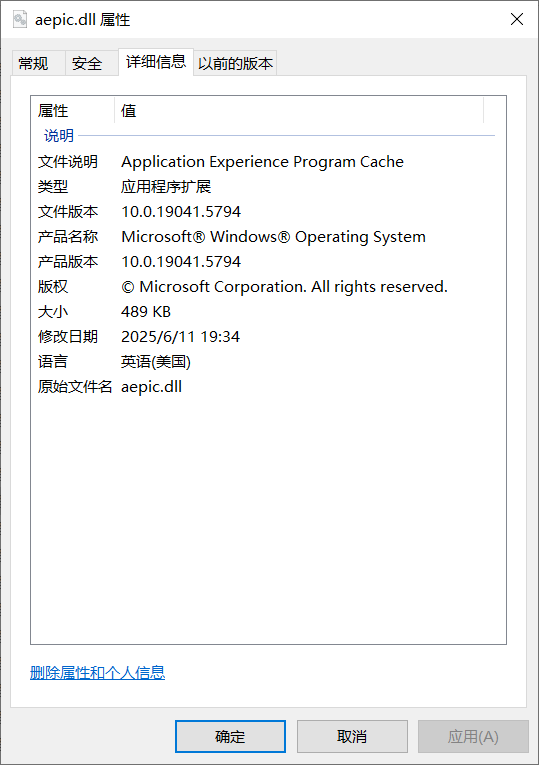Select the 文件说明 property label
This screenshot has width=539, height=765.
coord(68,161)
